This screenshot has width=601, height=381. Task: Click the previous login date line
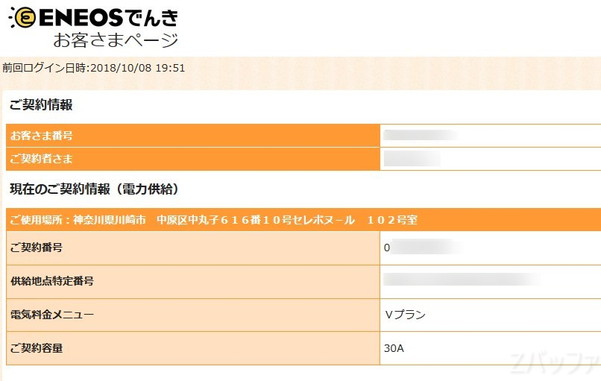pyautogui.click(x=94, y=68)
